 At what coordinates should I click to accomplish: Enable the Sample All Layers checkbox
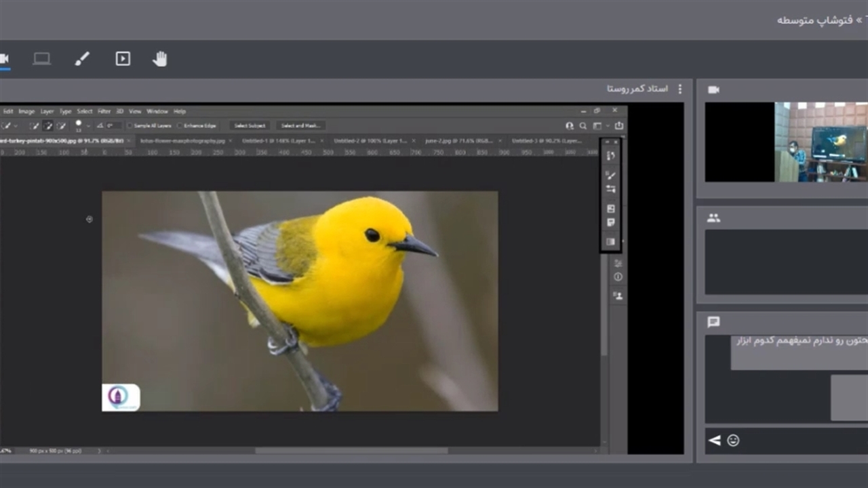pos(130,125)
